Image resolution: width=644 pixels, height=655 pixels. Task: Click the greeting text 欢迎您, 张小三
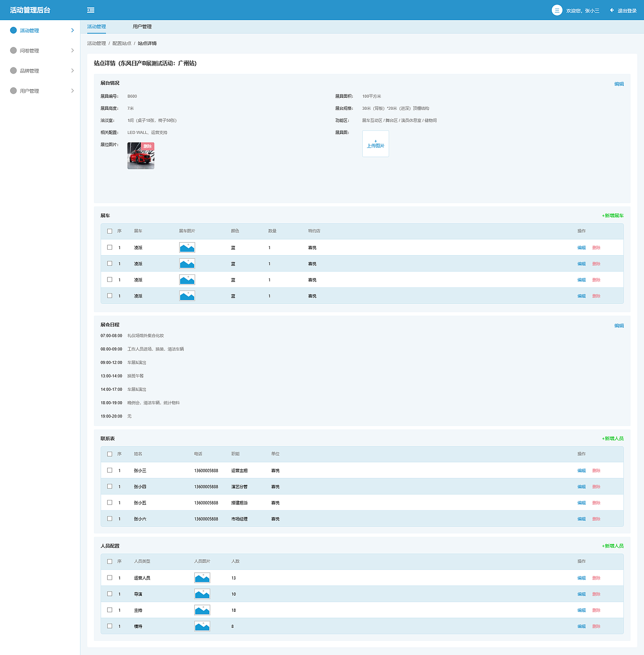tap(583, 11)
